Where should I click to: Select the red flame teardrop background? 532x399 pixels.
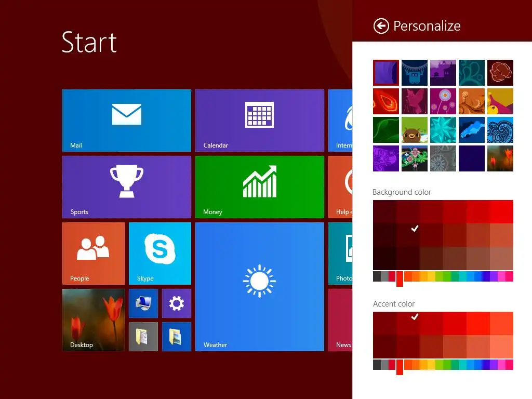click(x=386, y=101)
